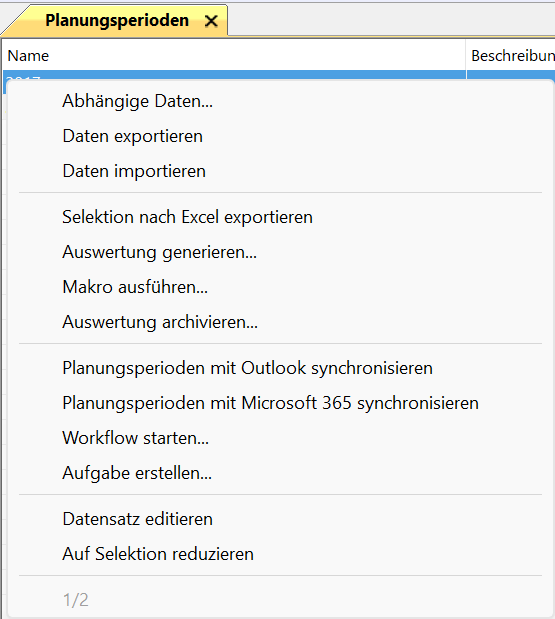Open Abhängige Daten… from the context menu

click(x=137, y=101)
